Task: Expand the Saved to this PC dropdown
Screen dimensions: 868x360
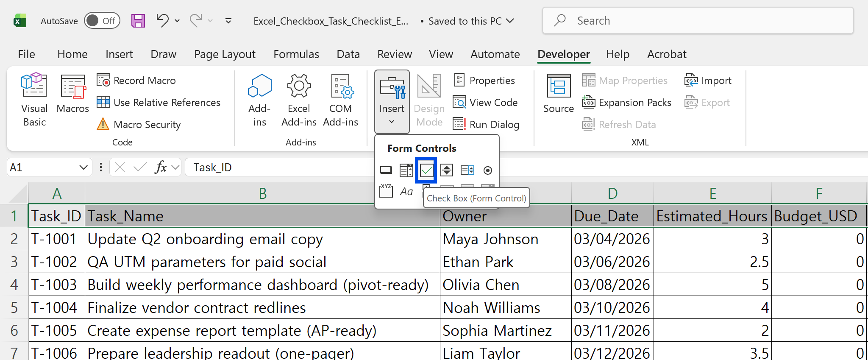Action: point(510,21)
